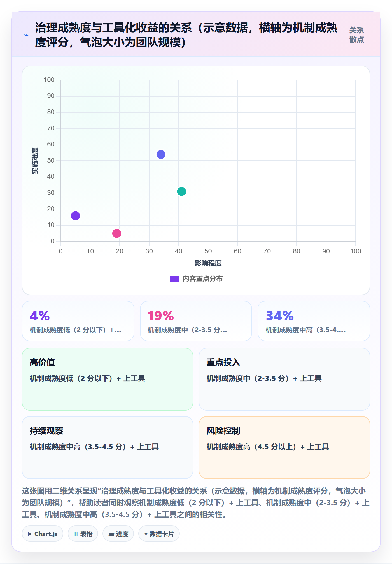Select the 表格 tag chip
Image resolution: width=392 pixels, height=564 pixels.
[83, 534]
